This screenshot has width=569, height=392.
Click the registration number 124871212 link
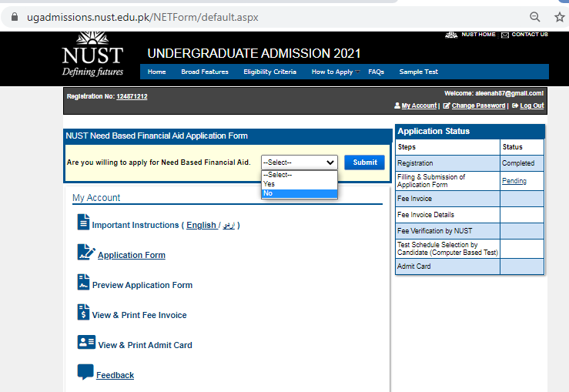click(x=132, y=96)
